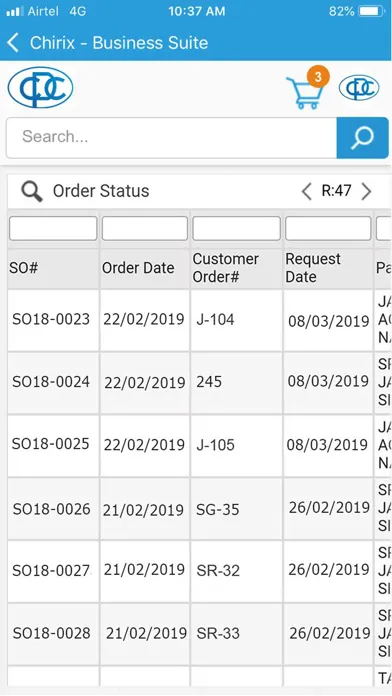Click the Order Status magnifier icon
Screen dimensions: 392x696
coord(32,191)
